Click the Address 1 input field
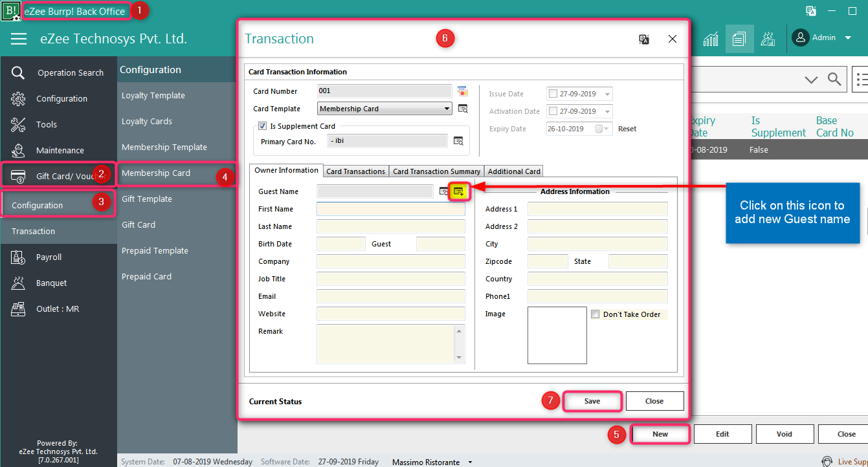Viewport: 868px width, 467px height. [597, 209]
